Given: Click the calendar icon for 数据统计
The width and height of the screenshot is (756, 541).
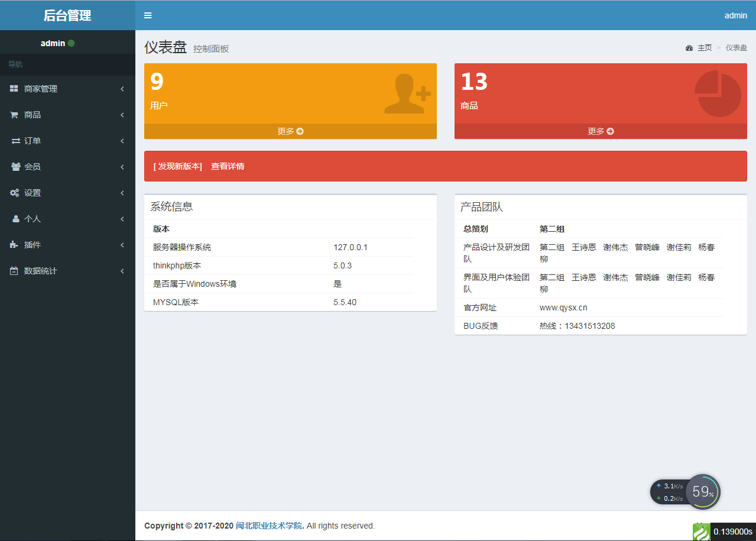Looking at the screenshot, I should [14, 271].
